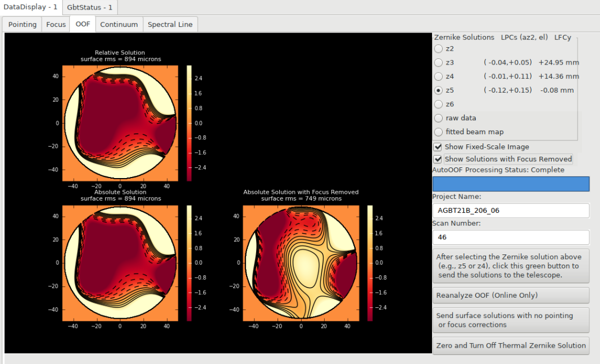This screenshot has height=364, width=600.
Task: Click the z4 LPCs value '( -0.01,+0.11)'
Action: pos(508,76)
